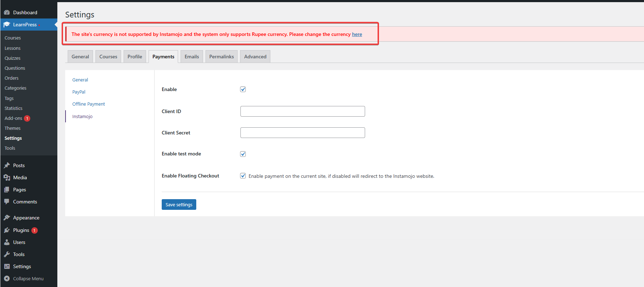
Task: Switch to the General settings tab
Action: (x=80, y=57)
